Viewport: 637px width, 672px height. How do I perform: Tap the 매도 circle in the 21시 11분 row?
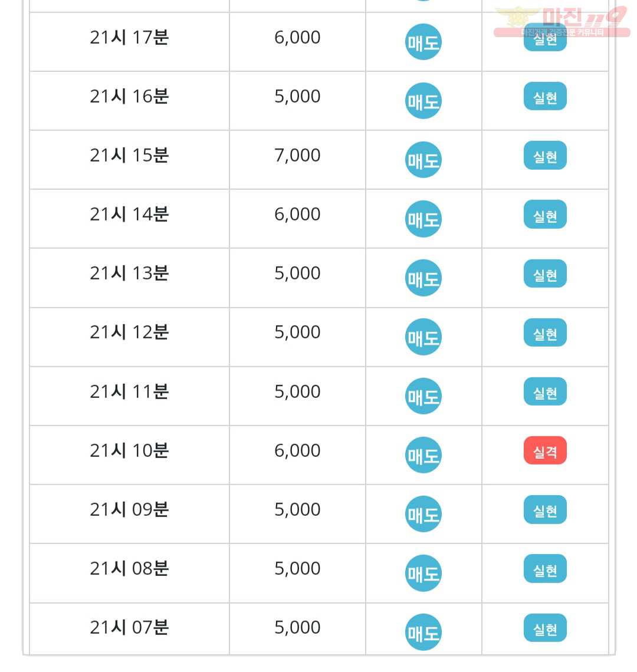click(423, 396)
